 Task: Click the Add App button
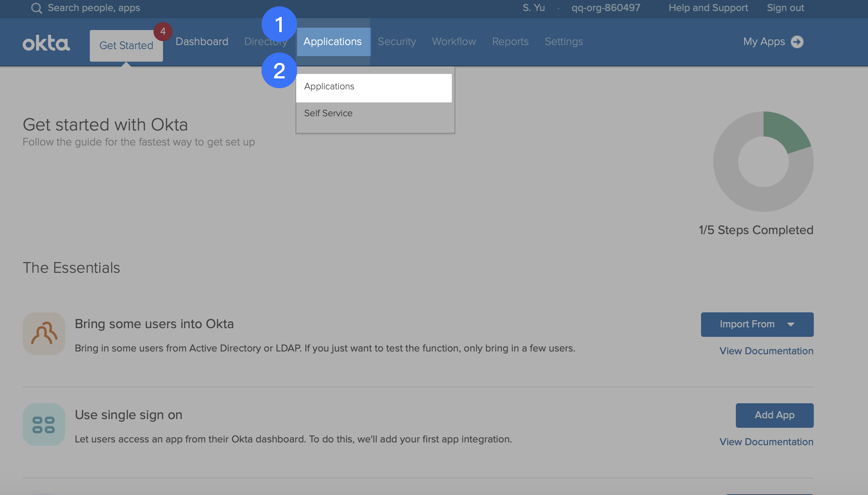(774, 415)
